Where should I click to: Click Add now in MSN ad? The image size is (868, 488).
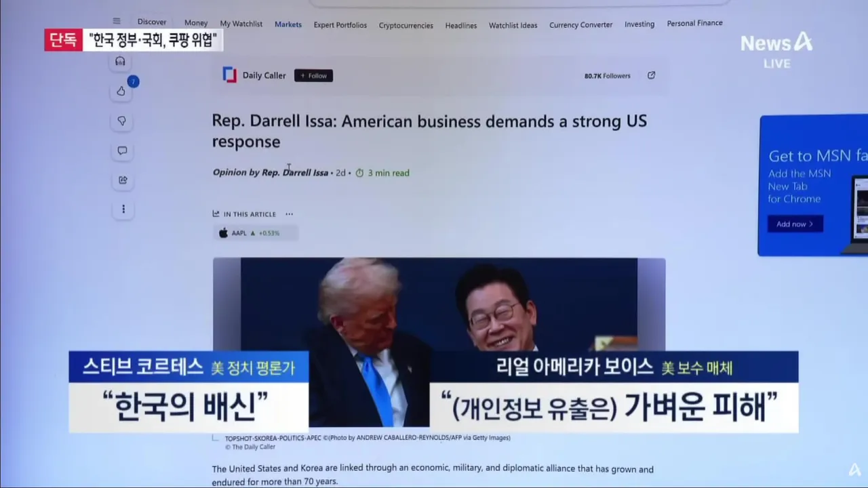tap(795, 224)
